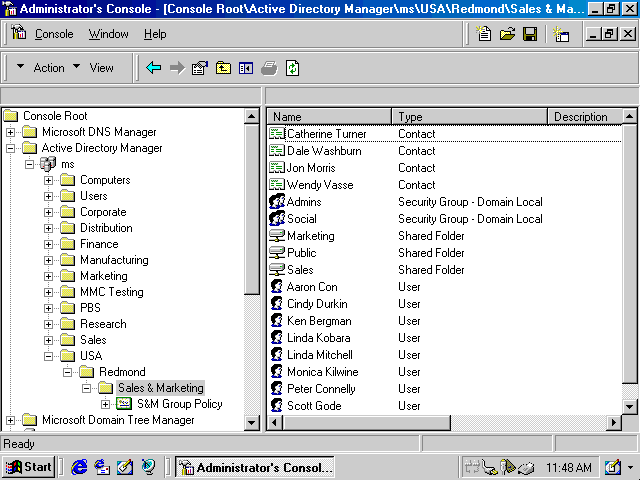Click the New window icon
Image resolution: width=640 pixels, height=480 pixels.
561,34
